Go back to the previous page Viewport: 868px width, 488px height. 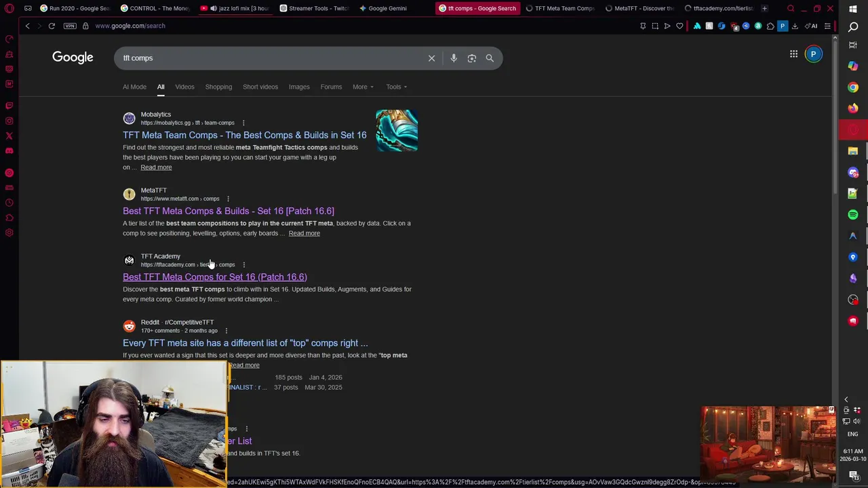click(x=27, y=26)
